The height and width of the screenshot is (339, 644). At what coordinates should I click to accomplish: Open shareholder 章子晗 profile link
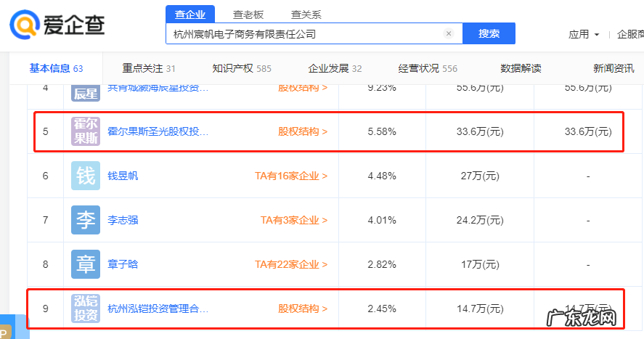click(123, 264)
